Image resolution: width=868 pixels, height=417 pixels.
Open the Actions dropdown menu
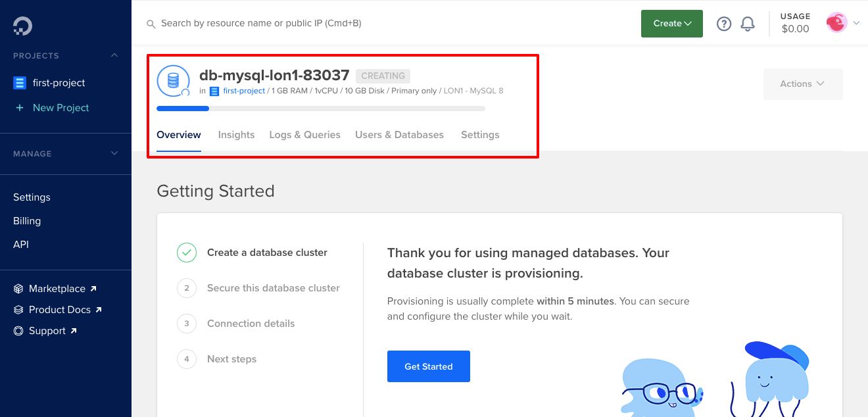click(x=802, y=84)
